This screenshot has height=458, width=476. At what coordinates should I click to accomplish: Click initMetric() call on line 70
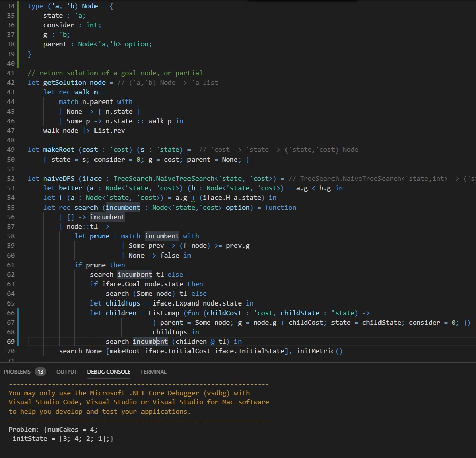[x=319, y=351]
